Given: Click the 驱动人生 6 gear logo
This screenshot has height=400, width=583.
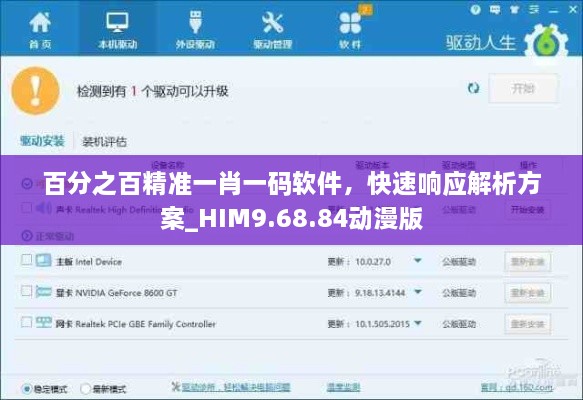Looking at the screenshot, I should click(546, 43).
